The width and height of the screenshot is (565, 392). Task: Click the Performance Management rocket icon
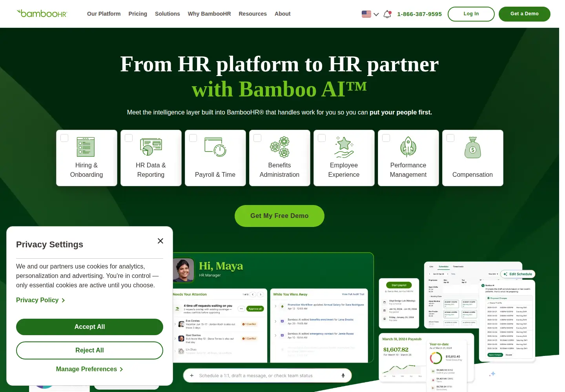408,147
